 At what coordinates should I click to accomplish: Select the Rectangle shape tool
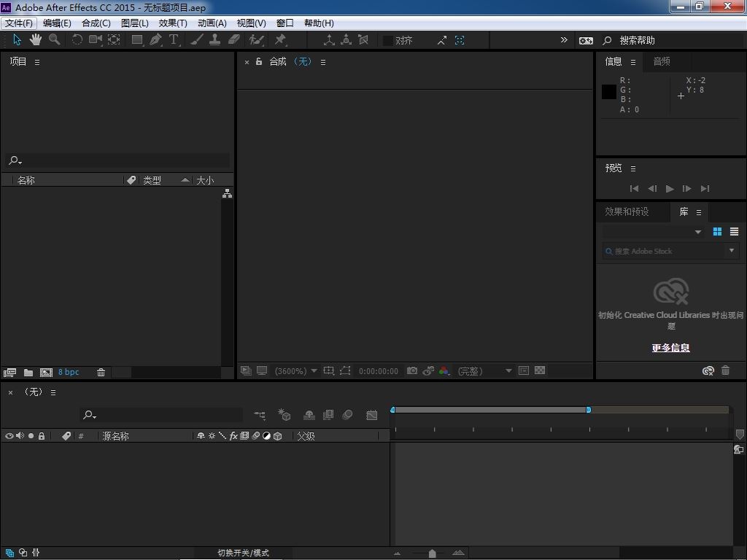click(x=137, y=40)
